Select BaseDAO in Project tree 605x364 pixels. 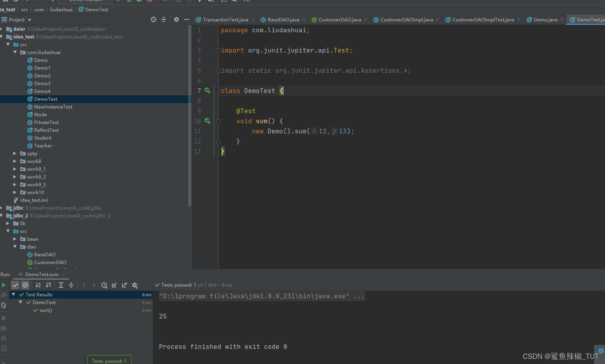(x=45, y=254)
